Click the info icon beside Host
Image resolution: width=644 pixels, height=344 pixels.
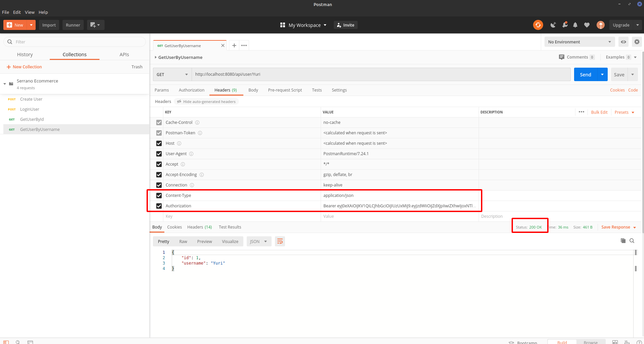point(179,143)
